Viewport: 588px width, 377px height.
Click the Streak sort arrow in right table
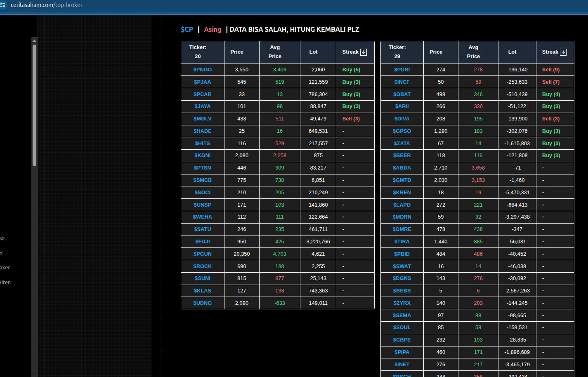coord(563,52)
